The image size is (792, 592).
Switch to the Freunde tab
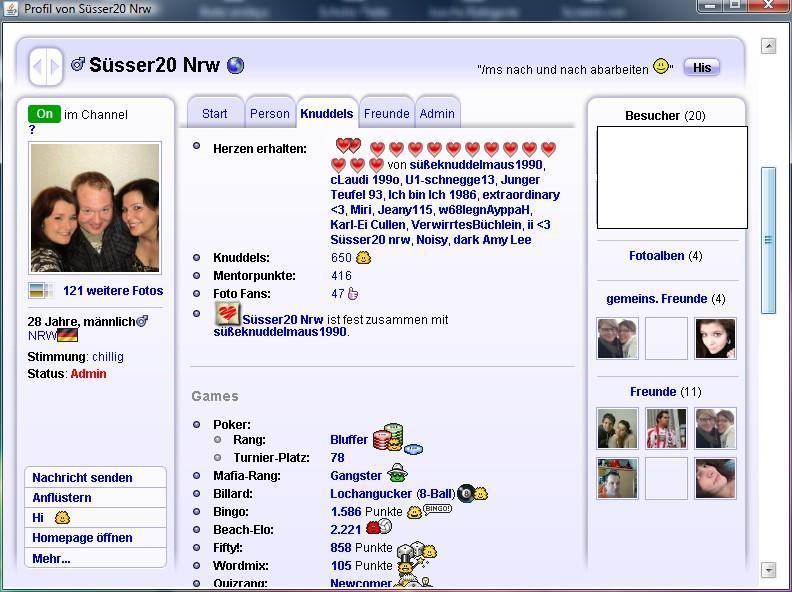(387, 114)
